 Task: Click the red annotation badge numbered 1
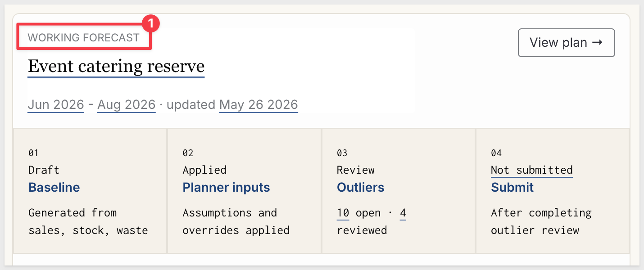151,24
